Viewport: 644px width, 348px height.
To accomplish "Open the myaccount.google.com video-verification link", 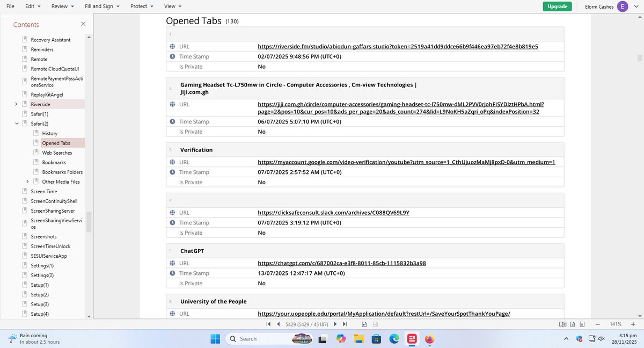I will (406, 162).
